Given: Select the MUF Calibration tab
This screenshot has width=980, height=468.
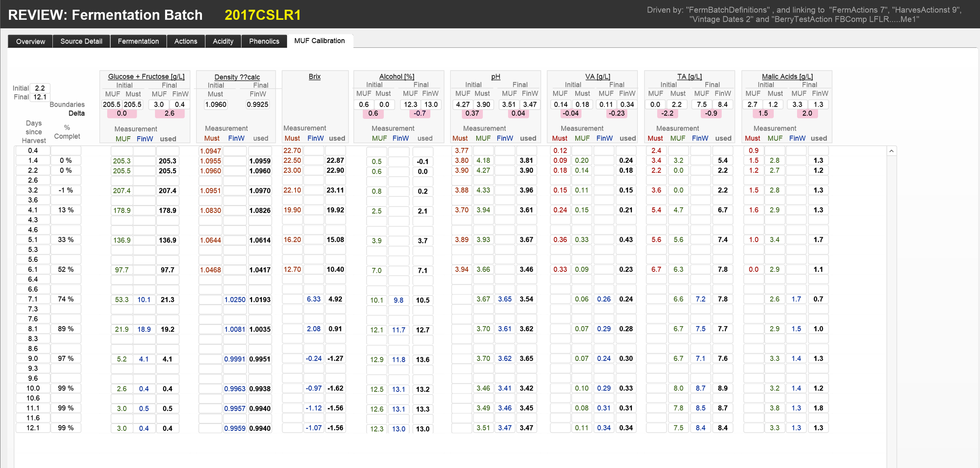Looking at the screenshot, I should [320, 41].
